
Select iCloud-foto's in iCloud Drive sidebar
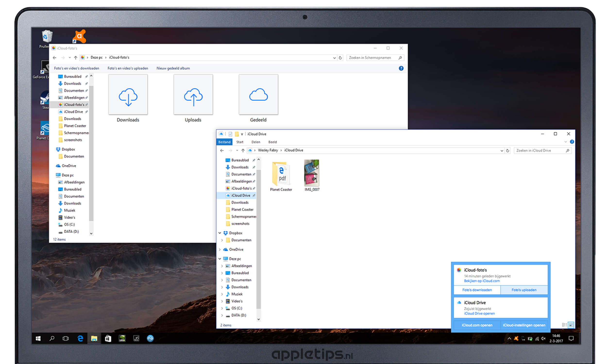[x=241, y=188]
